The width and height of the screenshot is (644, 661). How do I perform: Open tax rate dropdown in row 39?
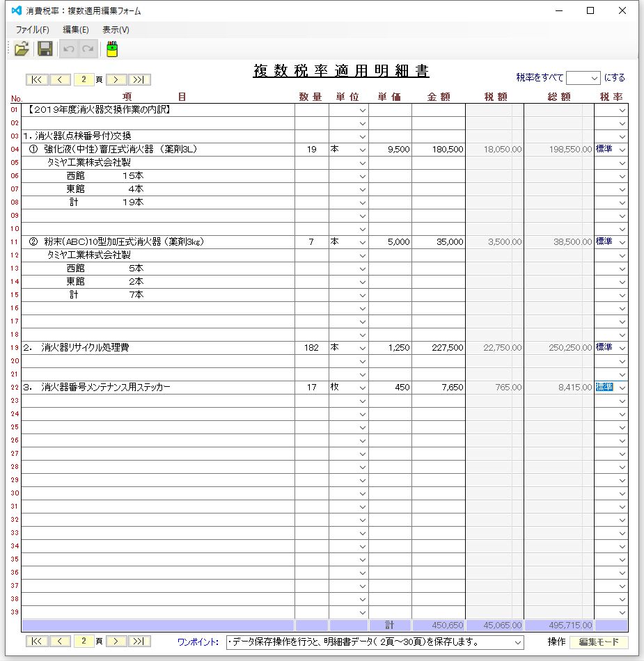tap(622, 613)
